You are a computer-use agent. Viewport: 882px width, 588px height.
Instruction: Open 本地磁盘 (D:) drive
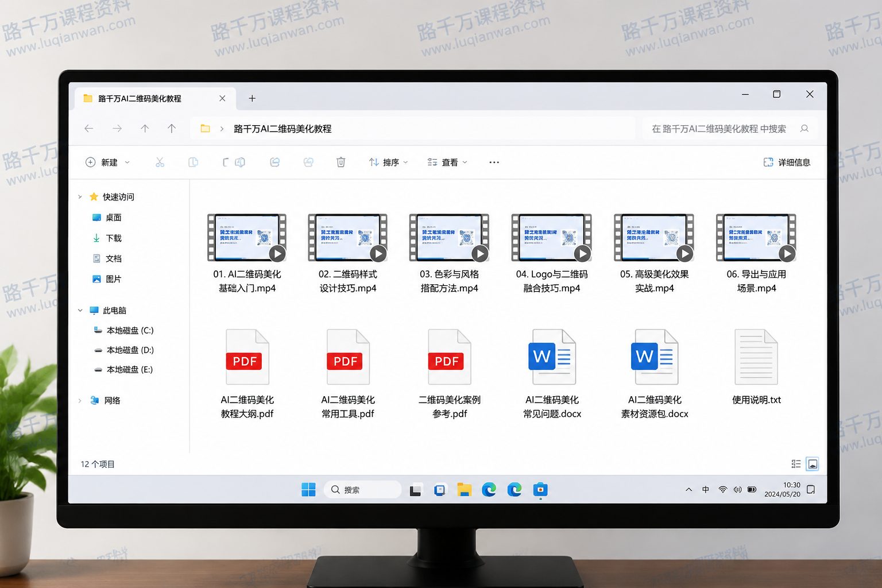click(123, 350)
